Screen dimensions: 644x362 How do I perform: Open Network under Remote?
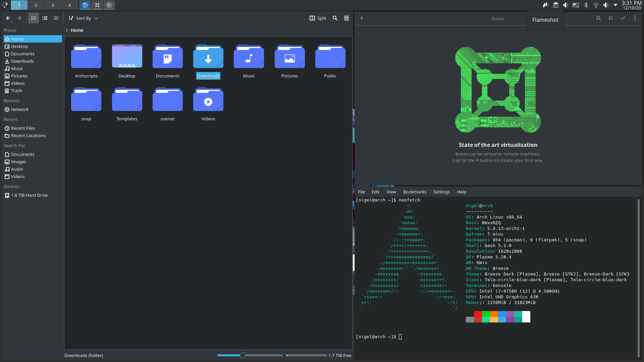[x=33, y=109]
